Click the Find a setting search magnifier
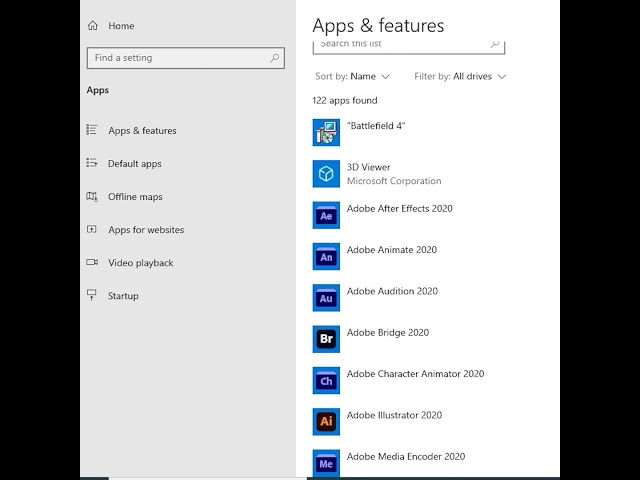Screen dimensions: 640x480 coord(275,58)
